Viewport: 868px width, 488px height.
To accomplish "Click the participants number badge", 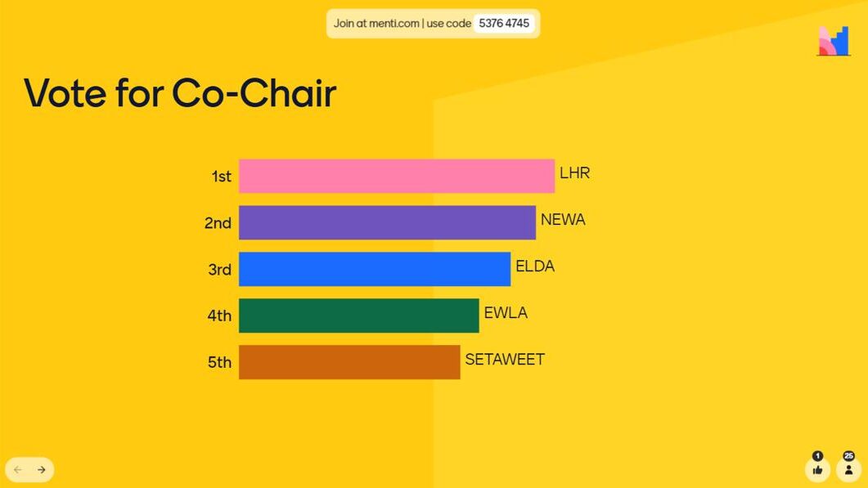I will [848, 456].
